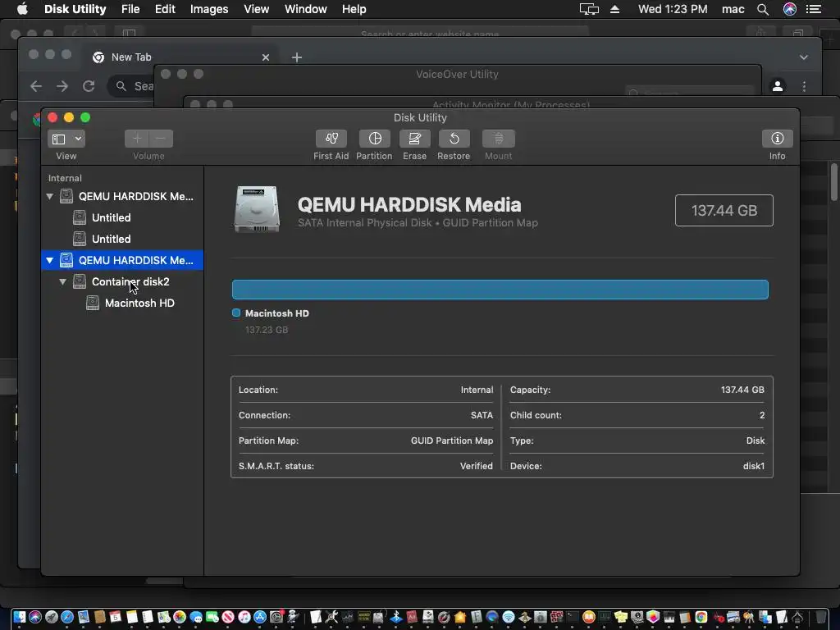Open Siri from the menu bar
This screenshot has width=840, height=630.
click(790, 9)
